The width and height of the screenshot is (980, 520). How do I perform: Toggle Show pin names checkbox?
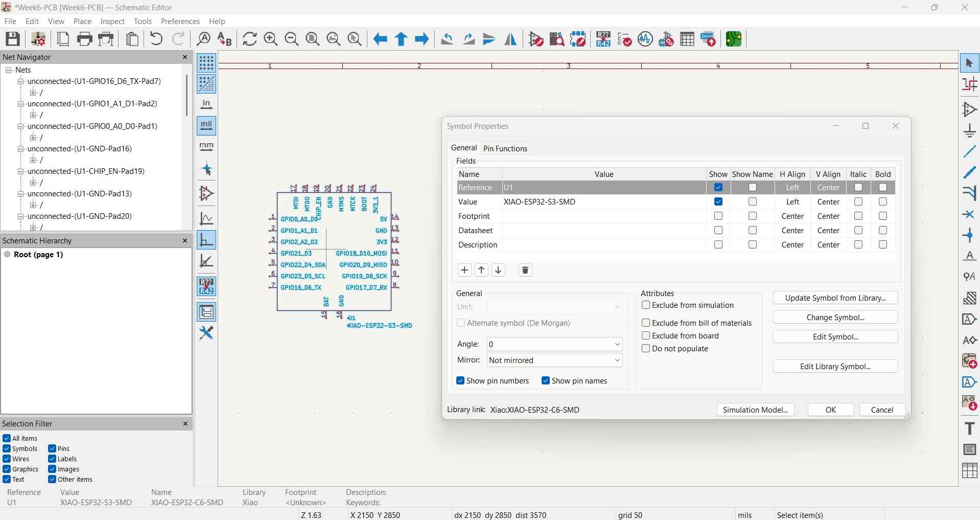coord(546,381)
